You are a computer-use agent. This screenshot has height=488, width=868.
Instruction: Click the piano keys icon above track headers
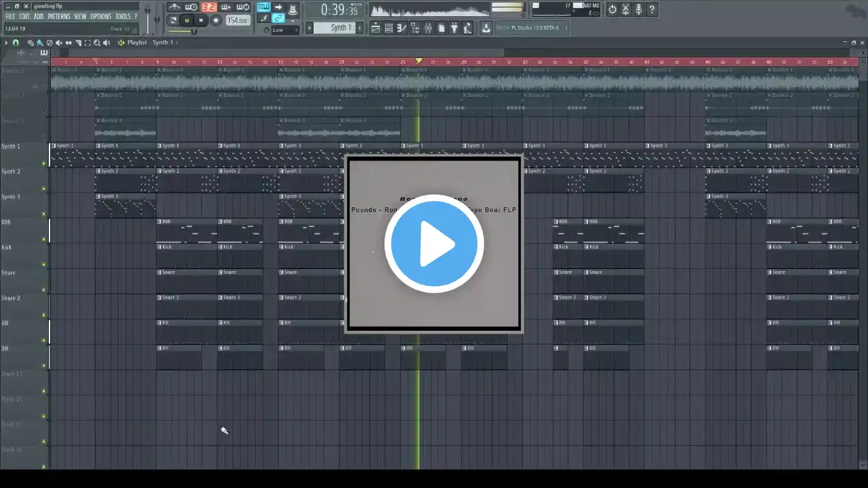(44, 53)
